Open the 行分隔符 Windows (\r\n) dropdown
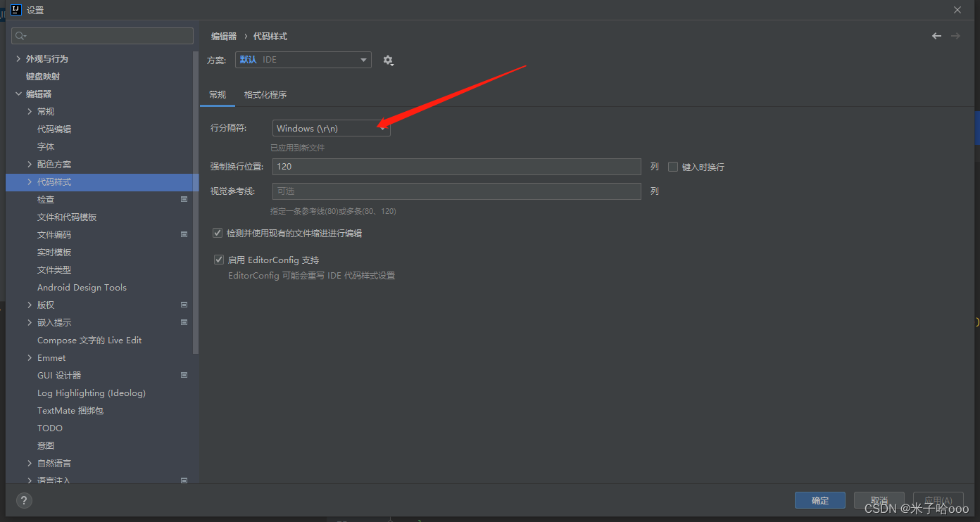This screenshot has height=522, width=980. 331,128
